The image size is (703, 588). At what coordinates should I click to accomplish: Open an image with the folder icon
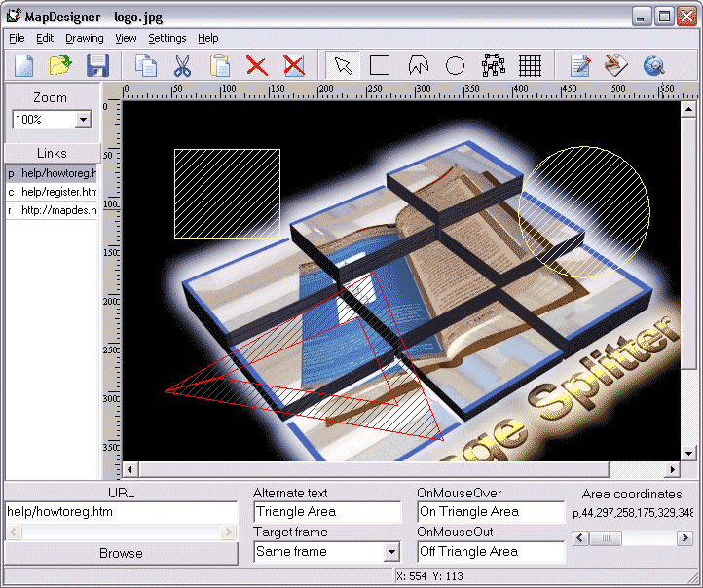point(60,65)
